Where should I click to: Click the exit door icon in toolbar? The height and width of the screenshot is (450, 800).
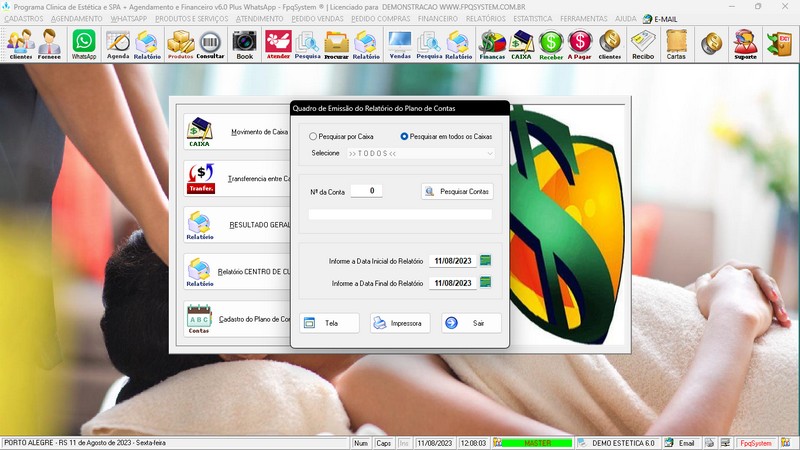coord(780,43)
